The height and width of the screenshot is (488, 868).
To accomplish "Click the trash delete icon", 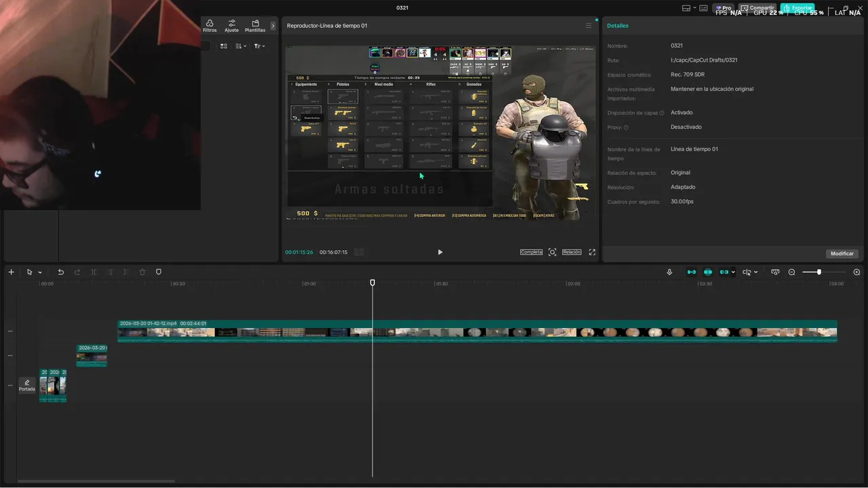I will point(142,272).
